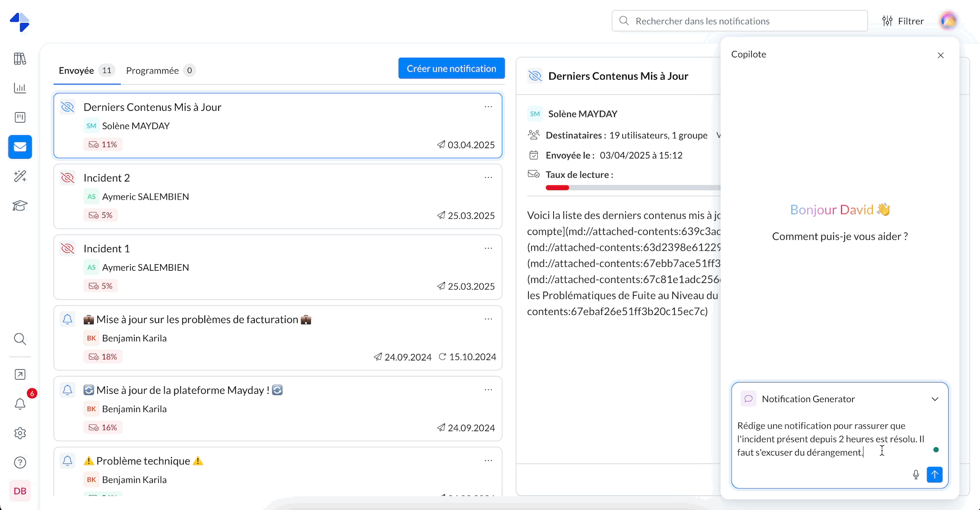The width and height of the screenshot is (980, 510).
Task: Open the three-dot menu for Incident 2
Action: point(488,178)
